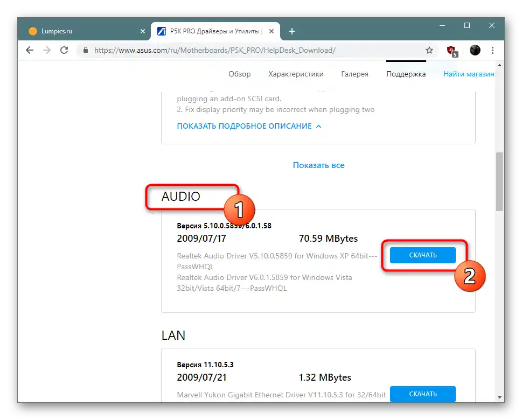This screenshot has height=420, width=522.
Task: Open a new browser tab
Action: (x=292, y=31)
